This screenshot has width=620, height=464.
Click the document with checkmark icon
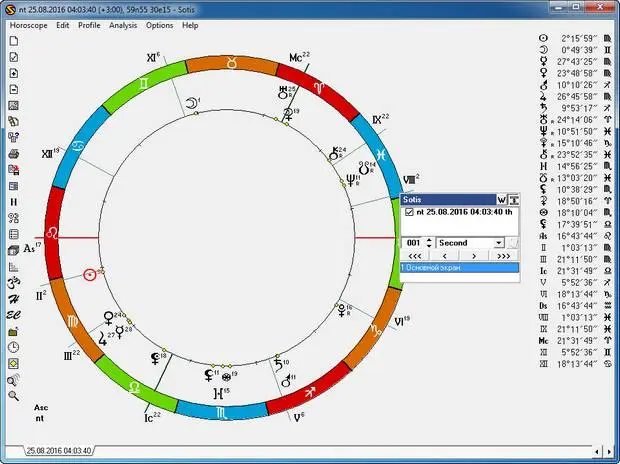click(x=13, y=57)
